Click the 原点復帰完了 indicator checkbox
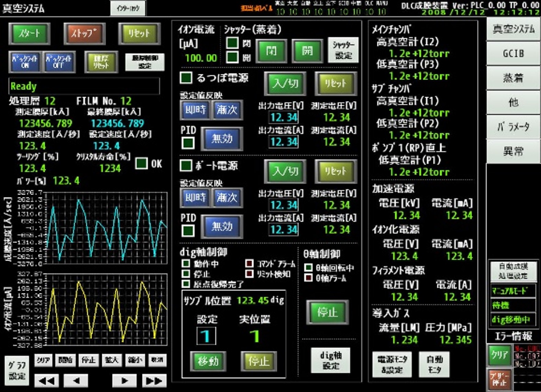 tap(186, 284)
